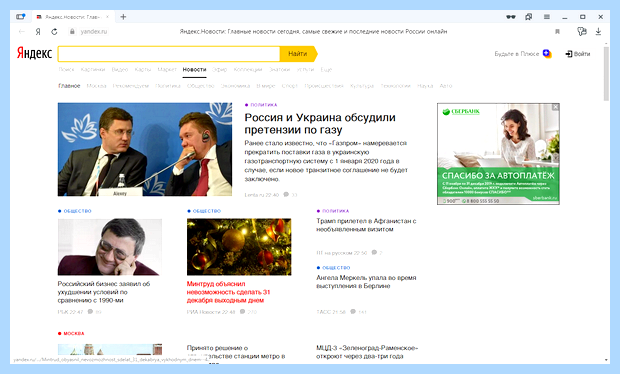This screenshot has width=620, height=374.
Task: Open downloads arrow icon
Action: (x=598, y=32)
